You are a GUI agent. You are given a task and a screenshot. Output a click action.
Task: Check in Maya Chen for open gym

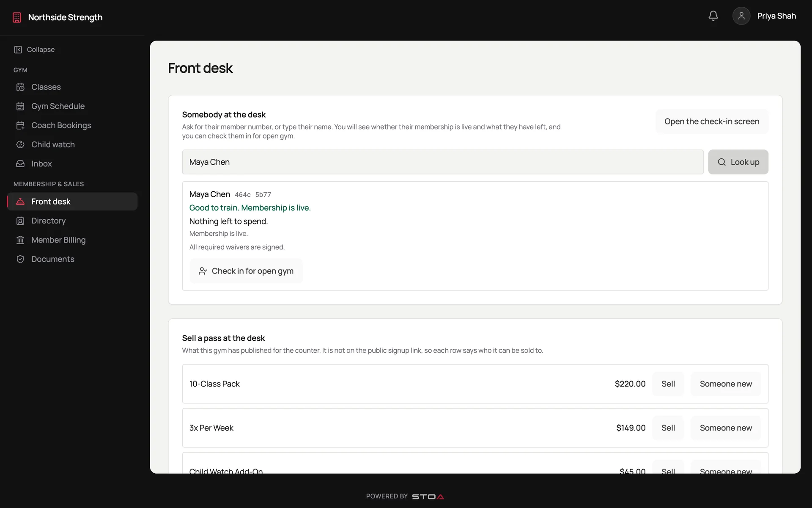[x=246, y=271]
